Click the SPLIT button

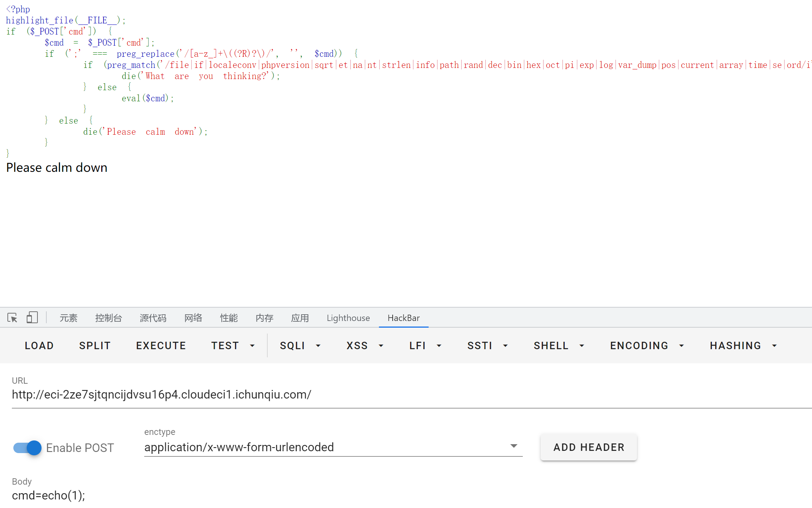point(95,345)
